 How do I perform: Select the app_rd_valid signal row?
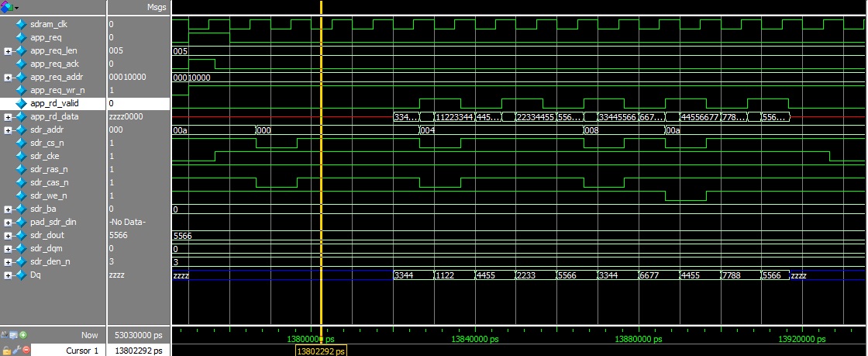coord(54,103)
